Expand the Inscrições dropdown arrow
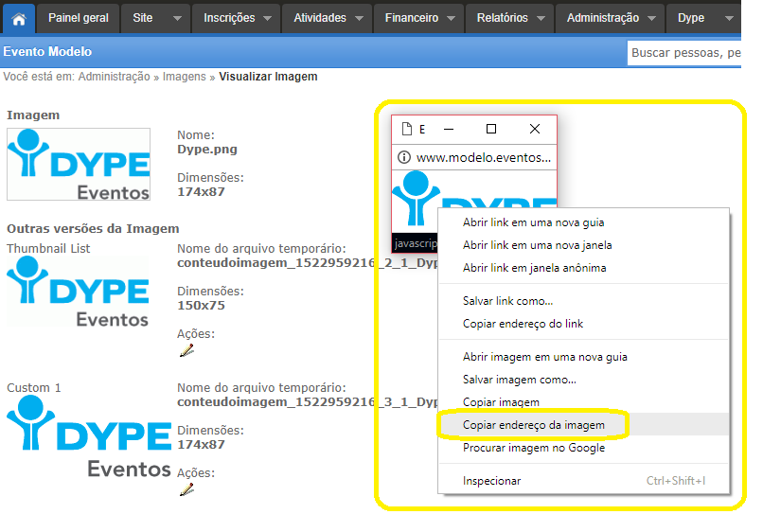This screenshot has width=763, height=532. [267, 19]
